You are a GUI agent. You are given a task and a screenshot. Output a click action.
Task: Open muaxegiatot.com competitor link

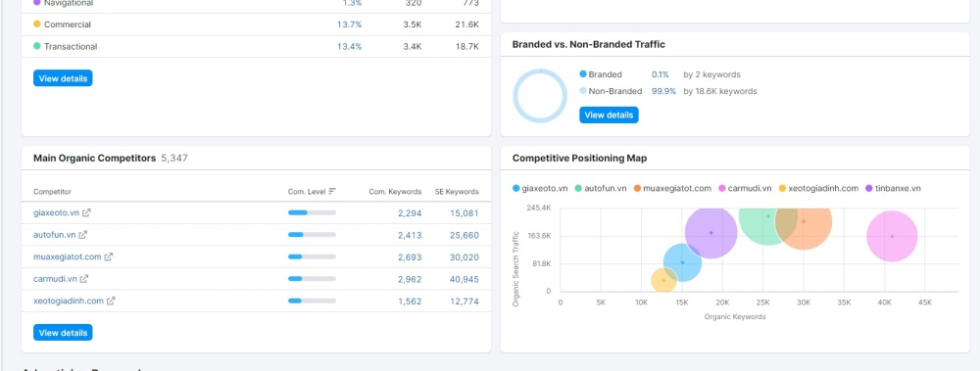click(67, 256)
